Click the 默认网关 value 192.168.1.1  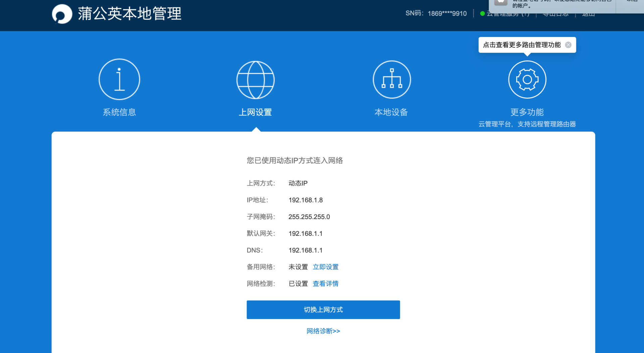click(x=306, y=234)
